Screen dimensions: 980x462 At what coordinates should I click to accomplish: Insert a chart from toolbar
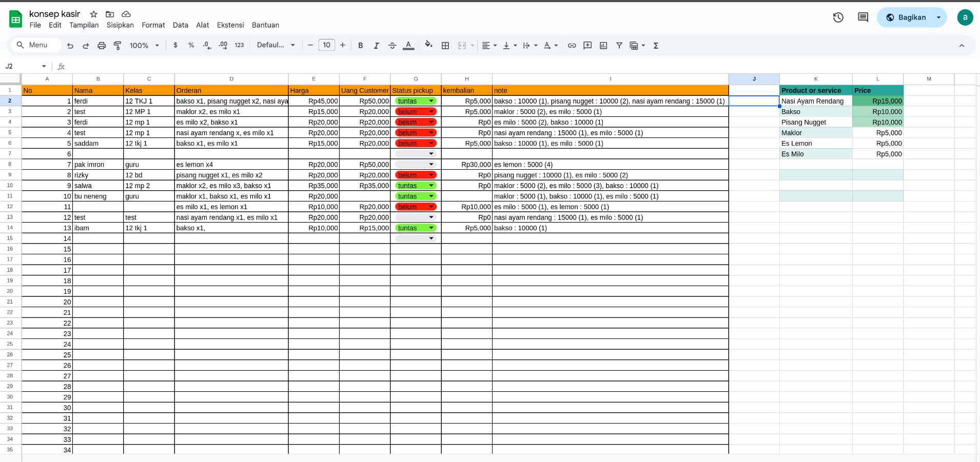point(603,46)
